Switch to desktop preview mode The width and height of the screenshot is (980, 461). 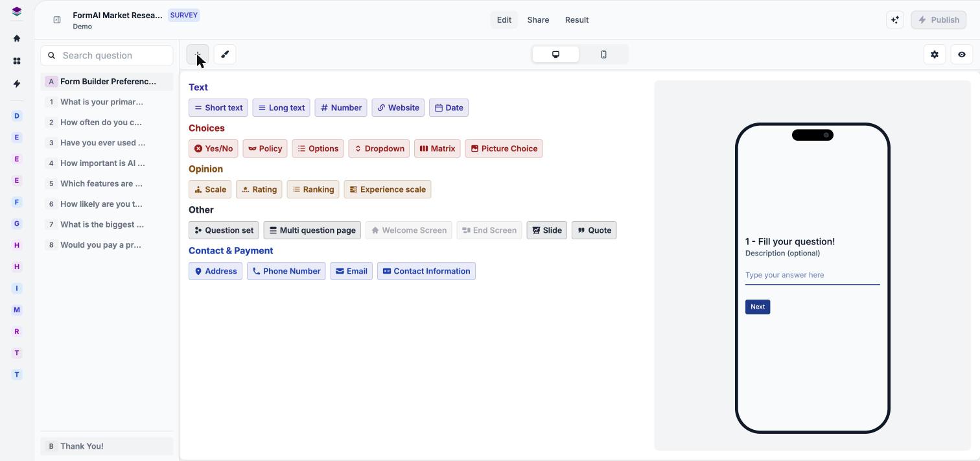555,54
